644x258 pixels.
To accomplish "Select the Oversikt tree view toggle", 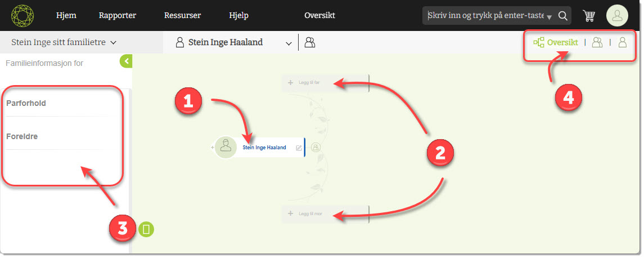I will 556,42.
